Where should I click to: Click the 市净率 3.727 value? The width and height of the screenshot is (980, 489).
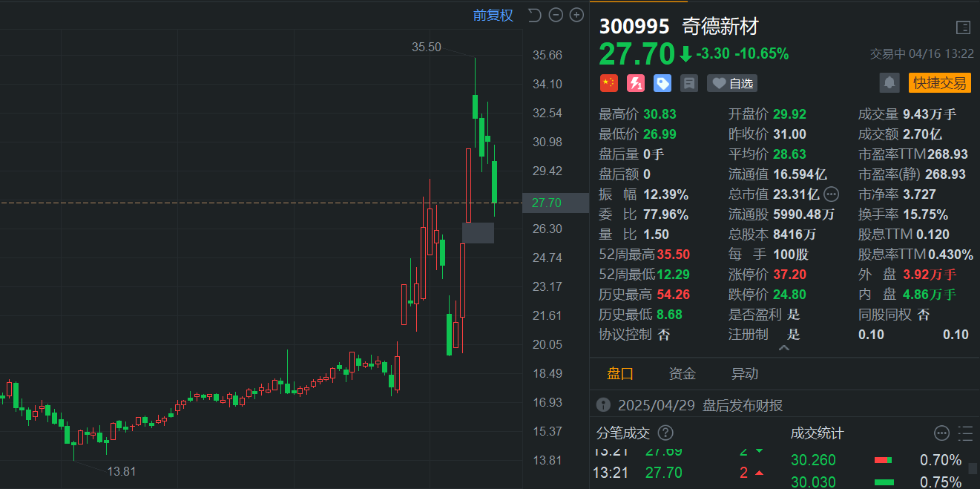[x=920, y=194]
